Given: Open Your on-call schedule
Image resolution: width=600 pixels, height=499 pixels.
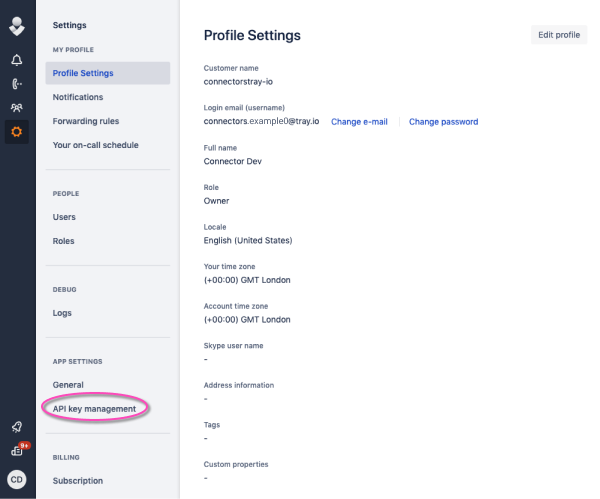Looking at the screenshot, I should pos(95,145).
